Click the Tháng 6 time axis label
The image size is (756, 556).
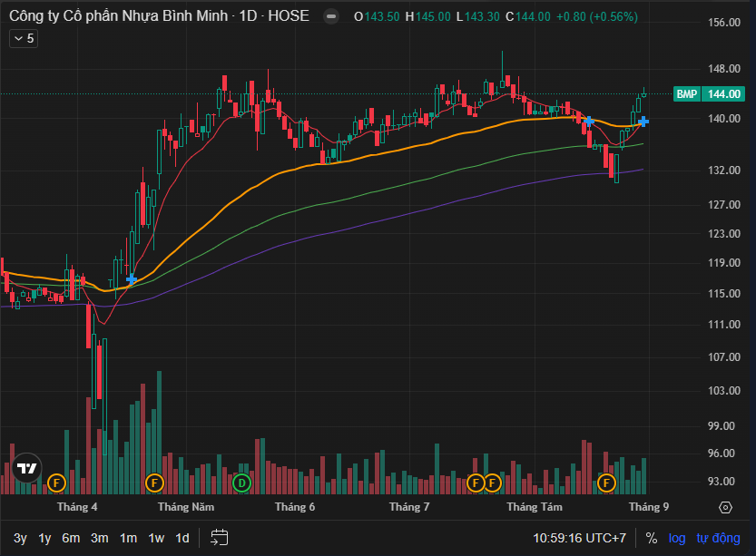(295, 507)
